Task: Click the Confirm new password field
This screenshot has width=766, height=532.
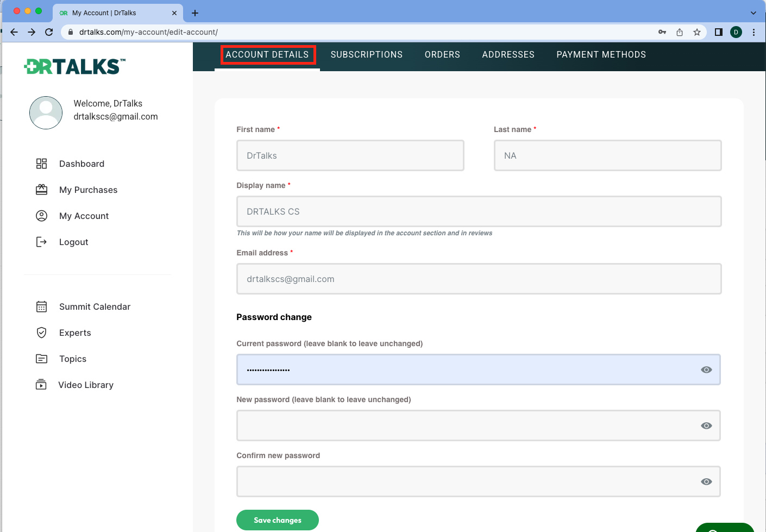Action: point(479,481)
